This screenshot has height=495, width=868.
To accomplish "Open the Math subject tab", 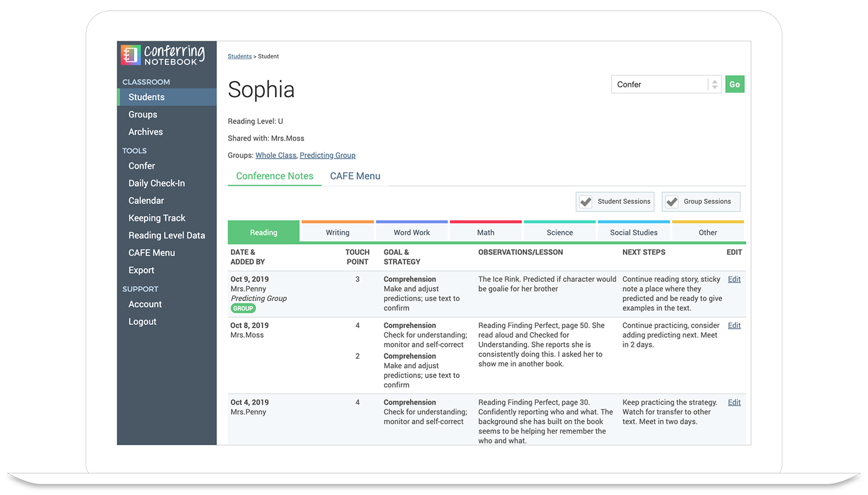I will 486,232.
